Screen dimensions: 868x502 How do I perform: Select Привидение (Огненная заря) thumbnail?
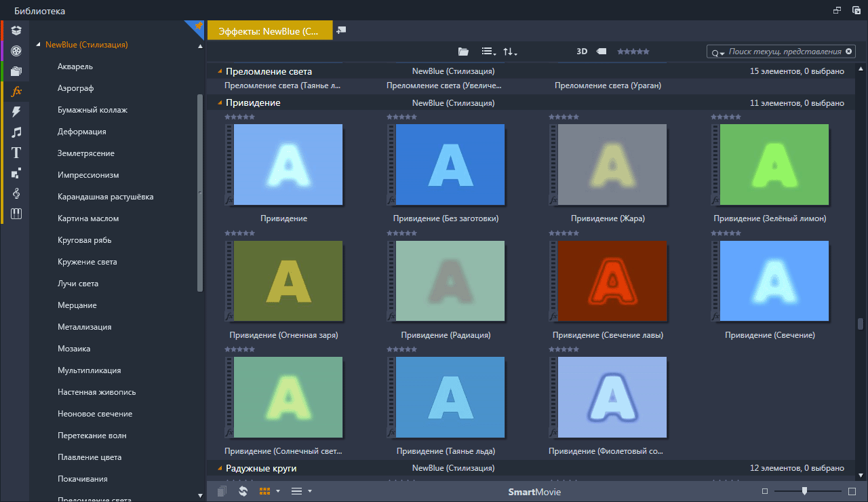click(x=288, y=282)
